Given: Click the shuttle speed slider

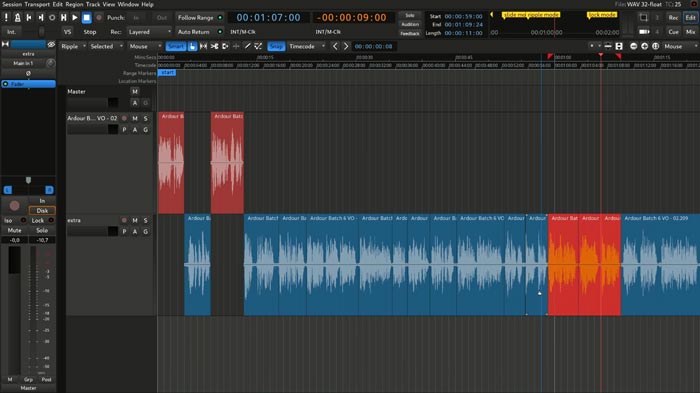Looking at the screenshot, I should click(41, 32).
